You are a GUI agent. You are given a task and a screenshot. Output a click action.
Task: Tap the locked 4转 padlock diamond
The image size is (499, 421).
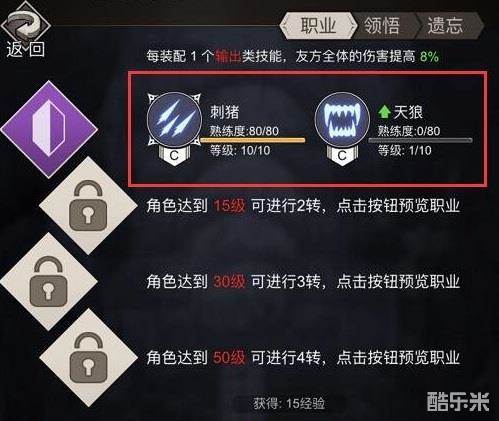pyautogui.click(x=88, y=357)
